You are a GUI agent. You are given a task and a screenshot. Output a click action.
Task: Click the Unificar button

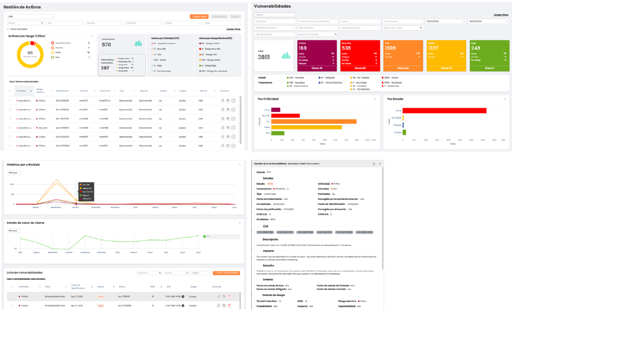[x=235, y=16]
